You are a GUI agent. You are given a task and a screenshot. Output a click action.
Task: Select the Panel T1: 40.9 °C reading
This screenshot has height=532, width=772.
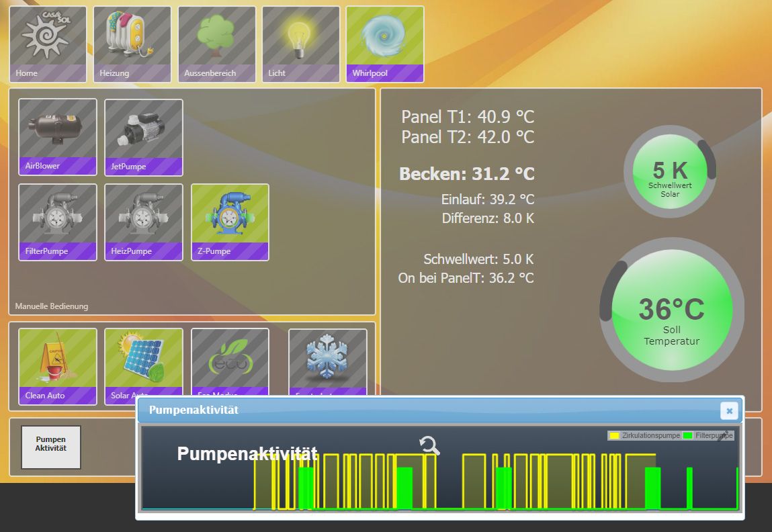pyautogui.click(x=467, y=117)
